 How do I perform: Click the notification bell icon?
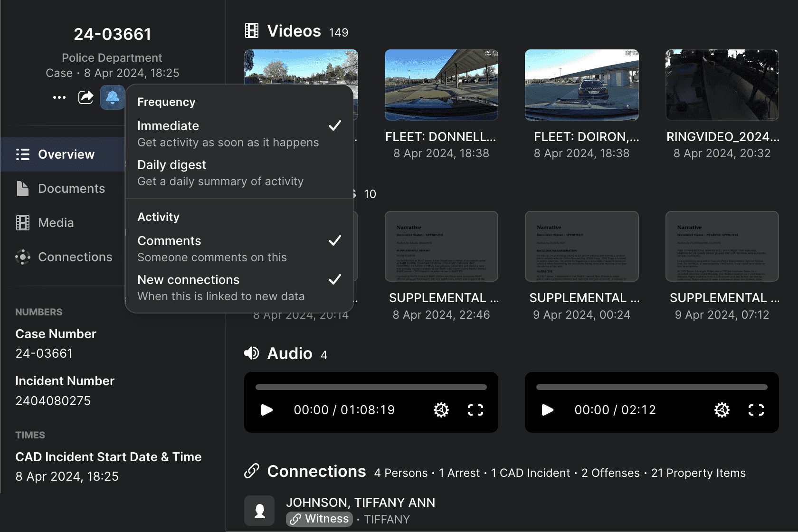[112, 97]
